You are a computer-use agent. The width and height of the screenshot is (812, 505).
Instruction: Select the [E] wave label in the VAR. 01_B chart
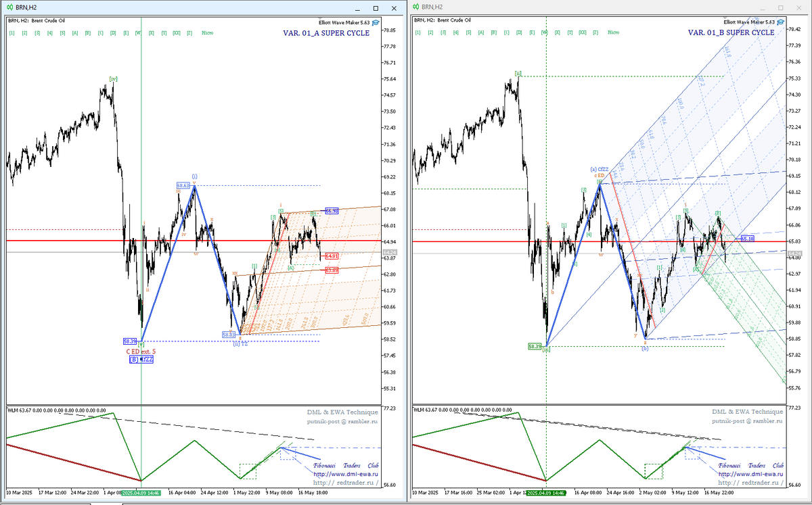coord(531,32)
